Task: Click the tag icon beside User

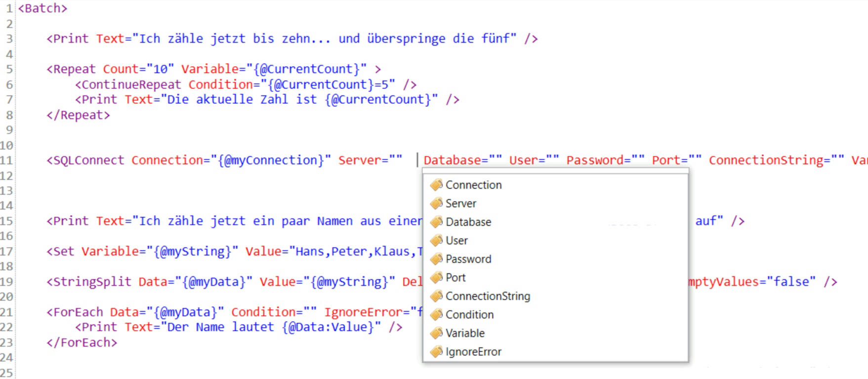Action: 436,241
